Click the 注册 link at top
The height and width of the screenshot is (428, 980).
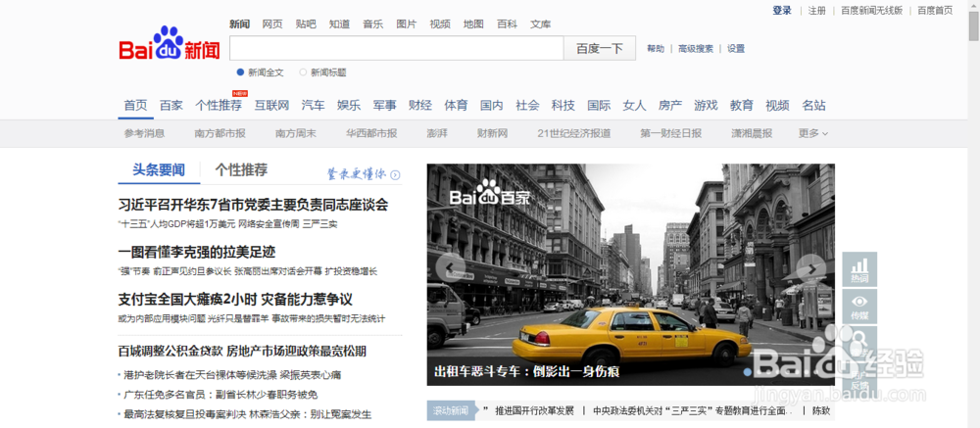[x=816, y=10]
